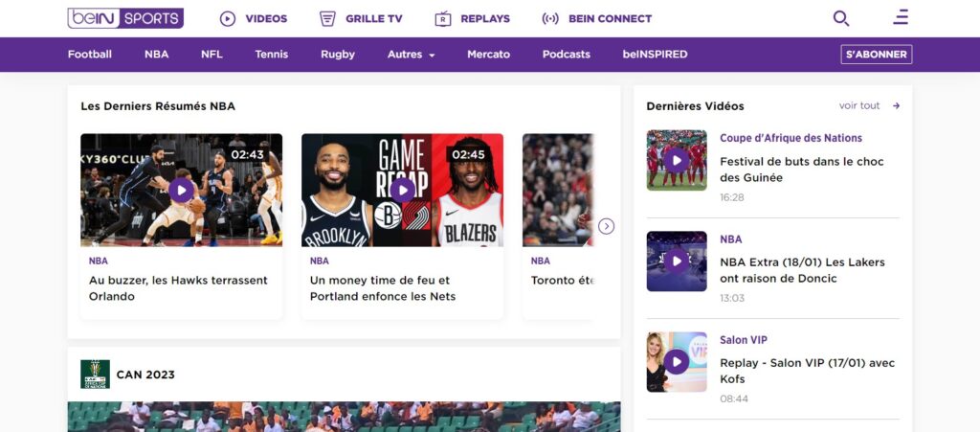
Task: Click the beIN Connect broadcast icon
Action: tap(550, 19)
